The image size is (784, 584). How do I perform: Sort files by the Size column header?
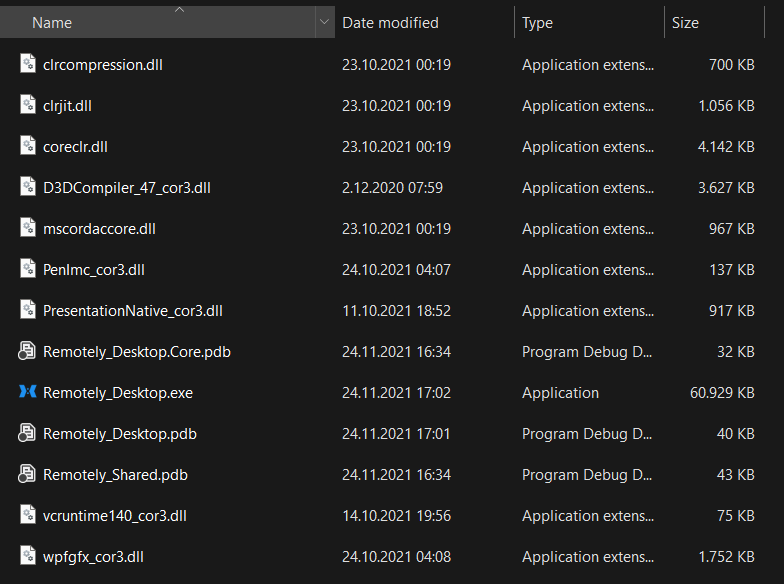(714, 22)
